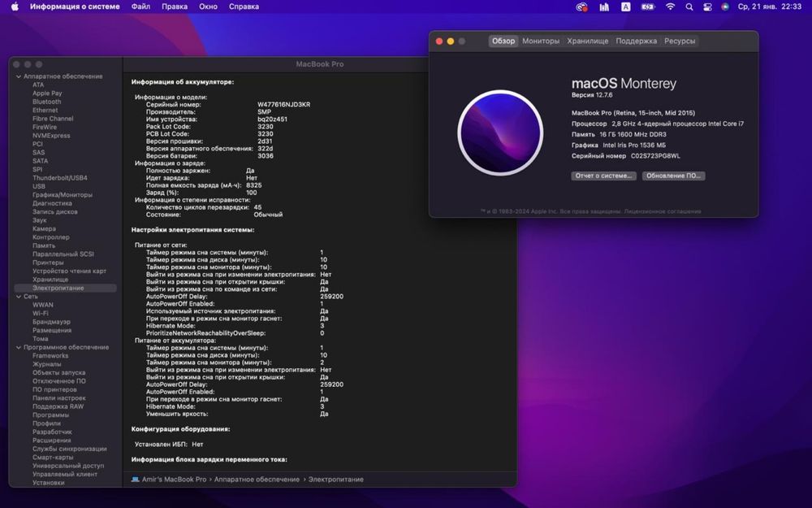Collapse the Аппаратное обеспечение section
The width and height of the screenshot is (812, 508).
(x=19, y=76)
